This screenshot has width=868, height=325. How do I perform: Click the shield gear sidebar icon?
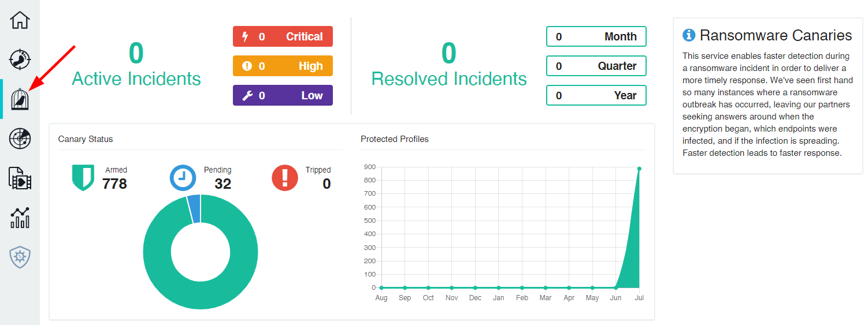tap(20, 257)
